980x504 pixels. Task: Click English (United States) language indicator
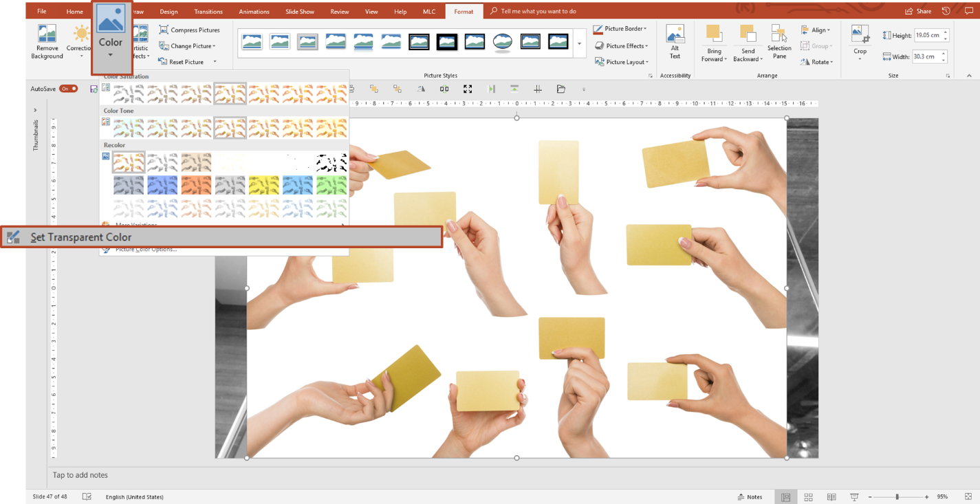click(x=135, y=496)
